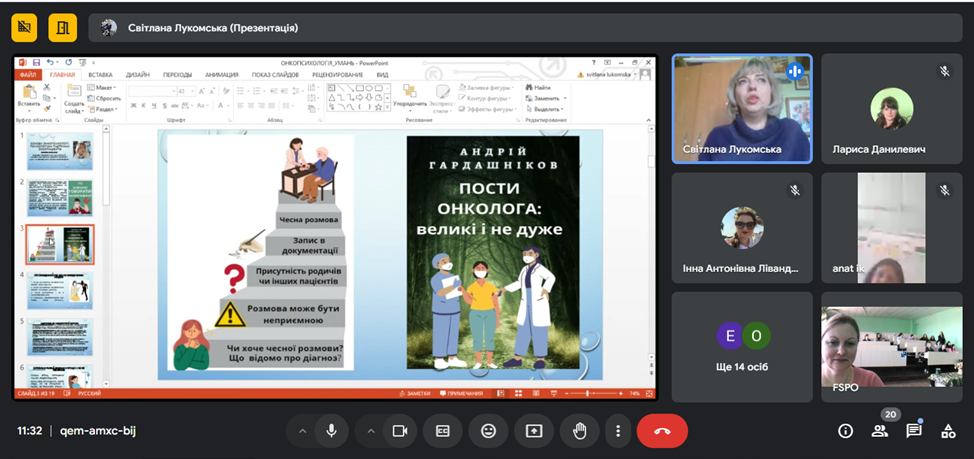Open the emoji reactions button
The image size is (974, 459).
489,431
